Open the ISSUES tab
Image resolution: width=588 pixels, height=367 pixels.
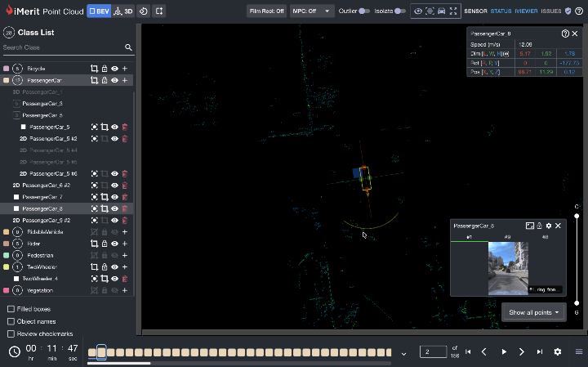coord(551,11)
